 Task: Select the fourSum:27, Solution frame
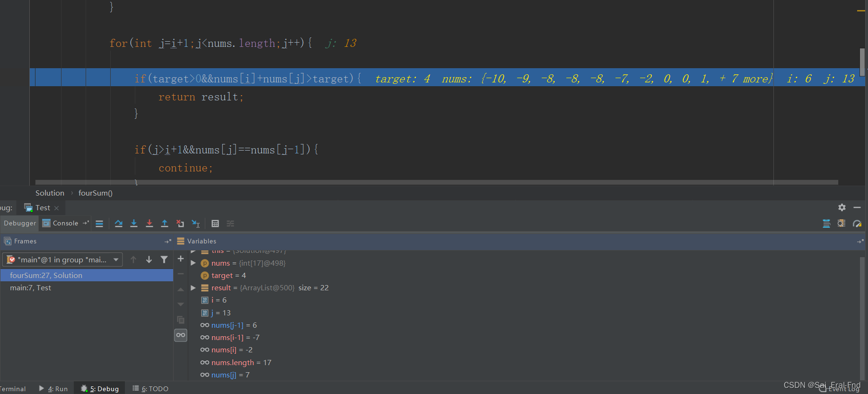pos(87,276)
